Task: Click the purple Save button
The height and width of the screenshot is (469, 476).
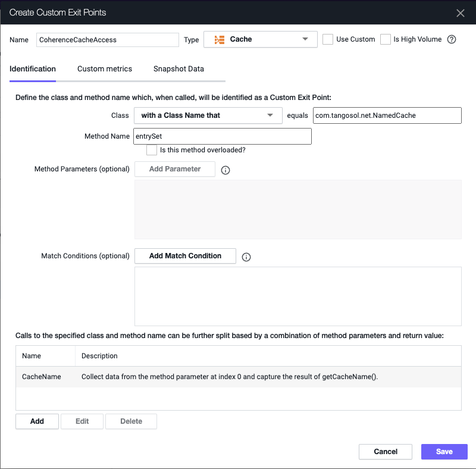Action: coord(444,452)
